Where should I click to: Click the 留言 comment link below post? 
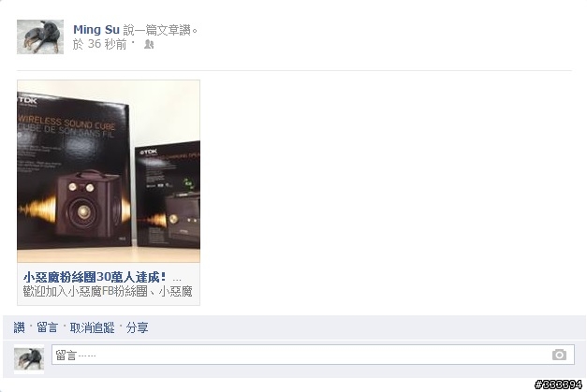[x=47, y=327]
